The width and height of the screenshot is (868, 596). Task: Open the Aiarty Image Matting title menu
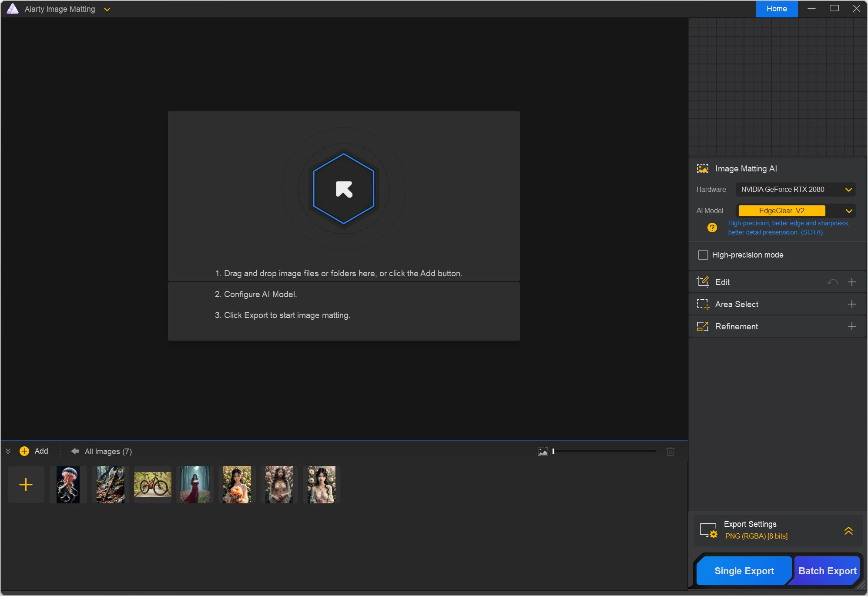107,9
